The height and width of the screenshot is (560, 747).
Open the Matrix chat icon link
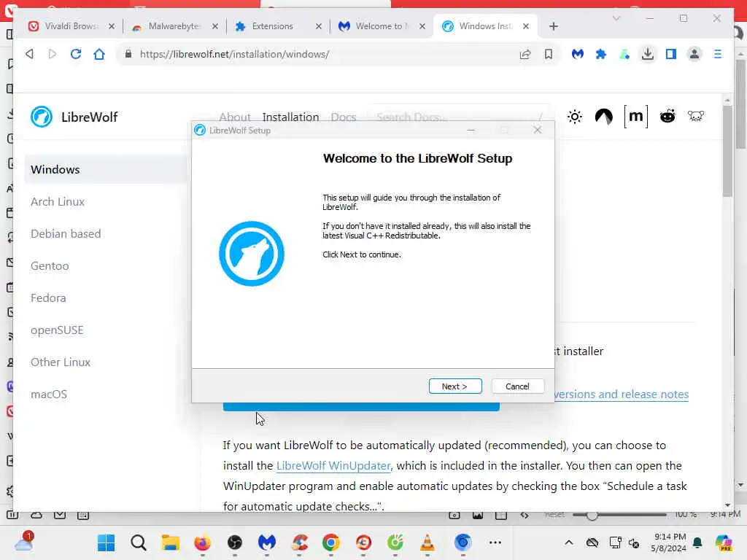pyautogui.click(x=636, y=117)
